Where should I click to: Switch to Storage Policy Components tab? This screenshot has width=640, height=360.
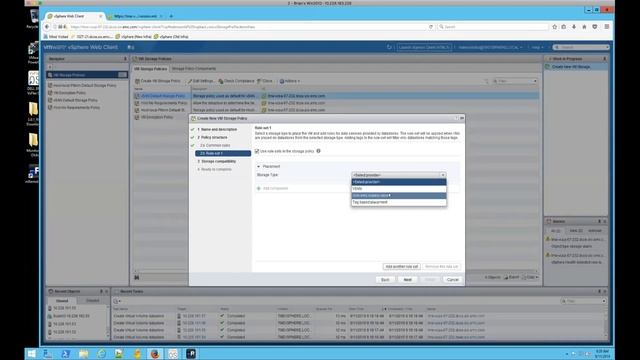pos(194,69)
